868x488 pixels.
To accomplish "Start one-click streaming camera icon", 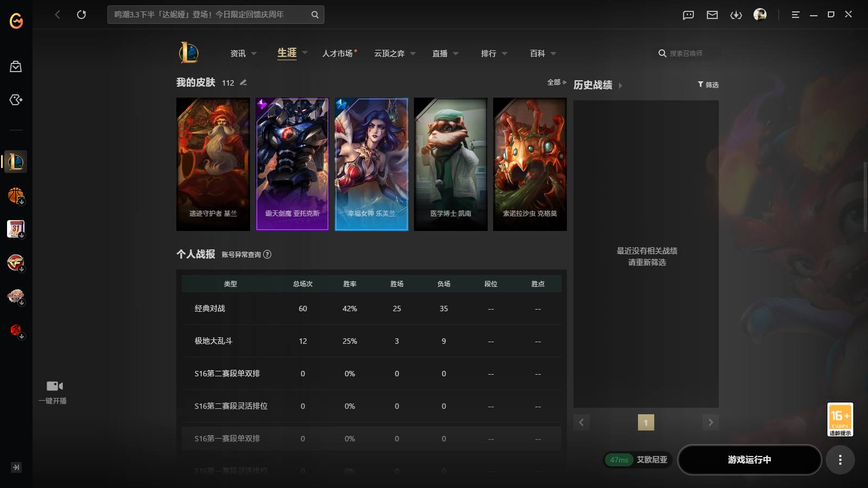I will click(54, 386).
